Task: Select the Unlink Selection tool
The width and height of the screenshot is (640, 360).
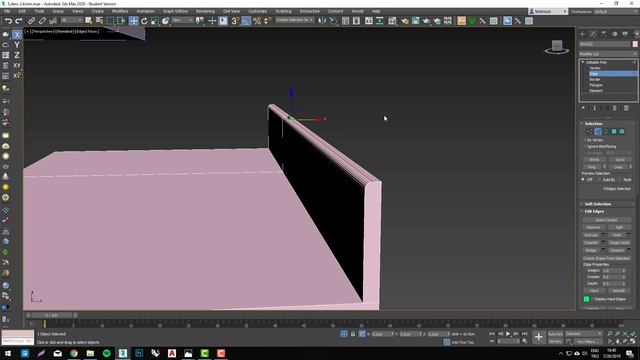Action: (x=42, y=20)
